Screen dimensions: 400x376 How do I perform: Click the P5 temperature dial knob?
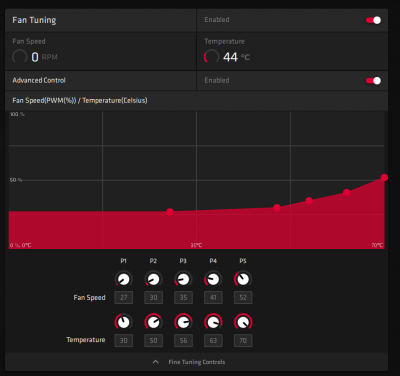243,322
